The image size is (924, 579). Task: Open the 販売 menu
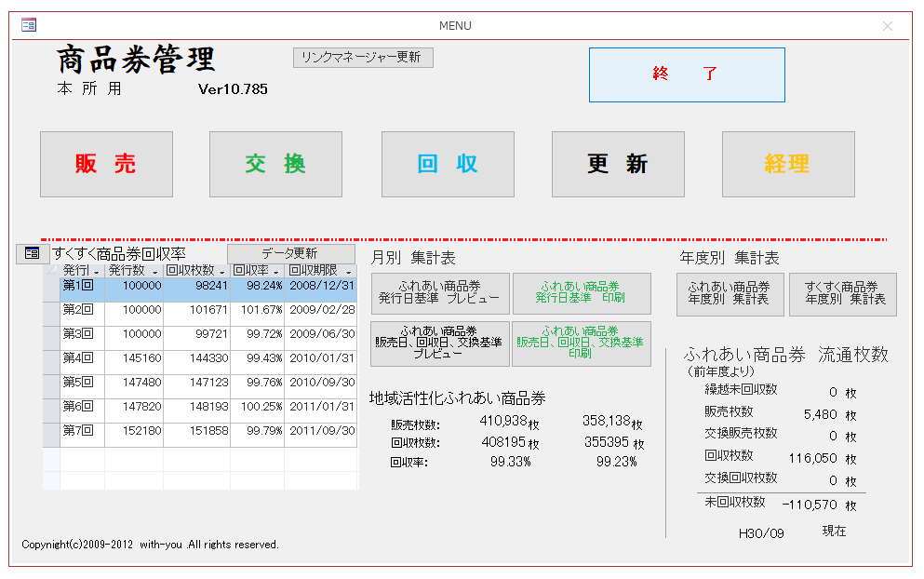pyautogui.click(x=106, y=165)
